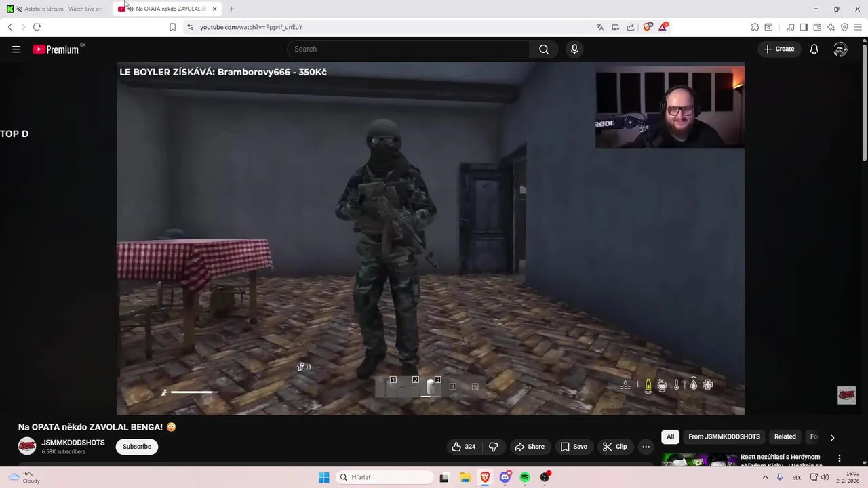Open Spotify from the taskbar
The height and width of the screenshot is (488, 868).
tap(525, 477)
